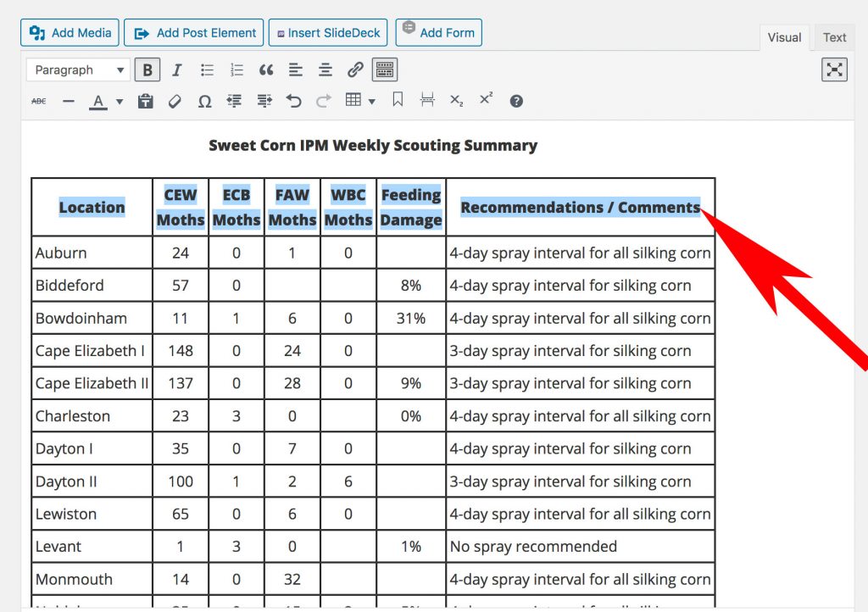Insert a bulleted list
868x612 pixels.
pyautogui.click(x=207, y=70)
